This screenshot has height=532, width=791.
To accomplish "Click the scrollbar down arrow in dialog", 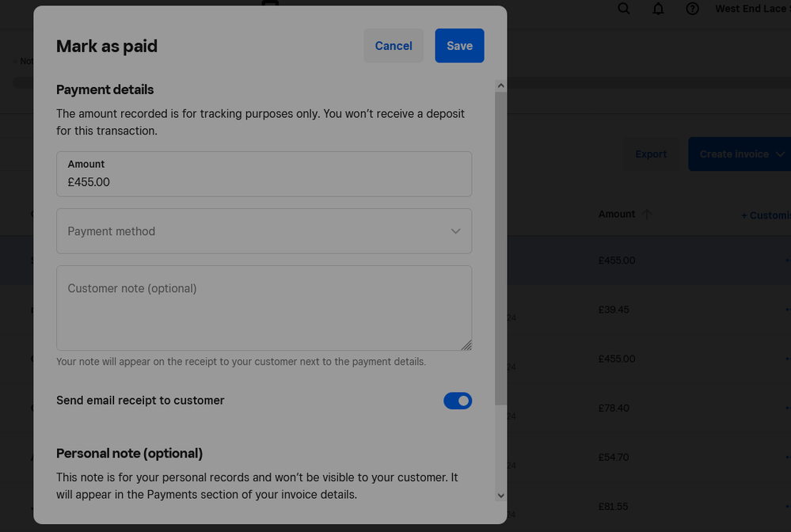I will click(x=500, y=495).
